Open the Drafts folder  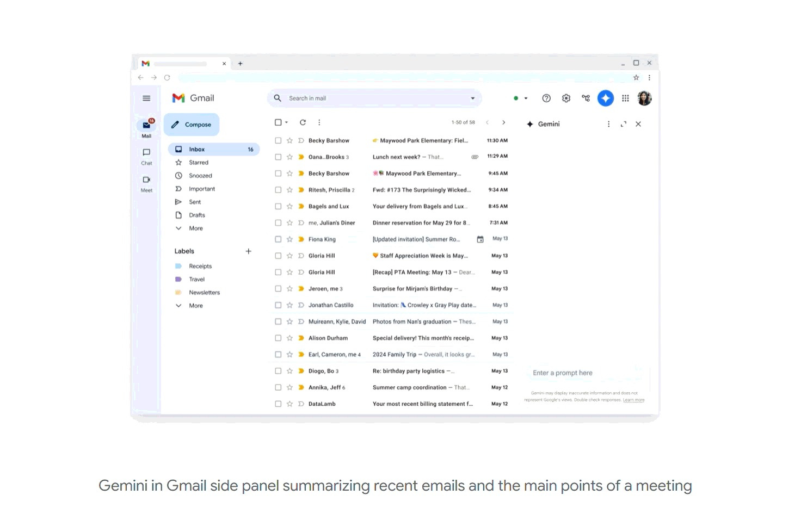[x=196, y=215]
